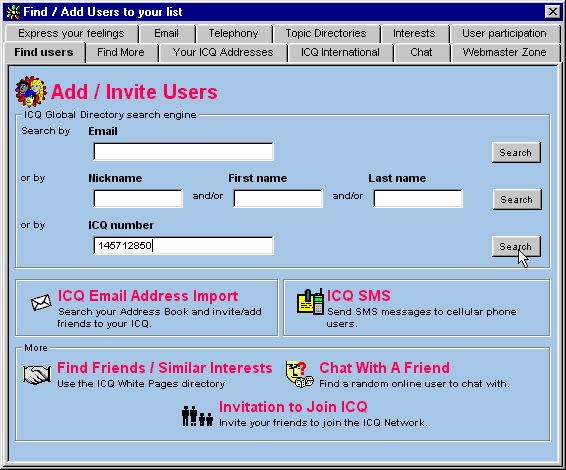
Task: Click the ICQ flower icon in title bar
Action: [13, 12]
